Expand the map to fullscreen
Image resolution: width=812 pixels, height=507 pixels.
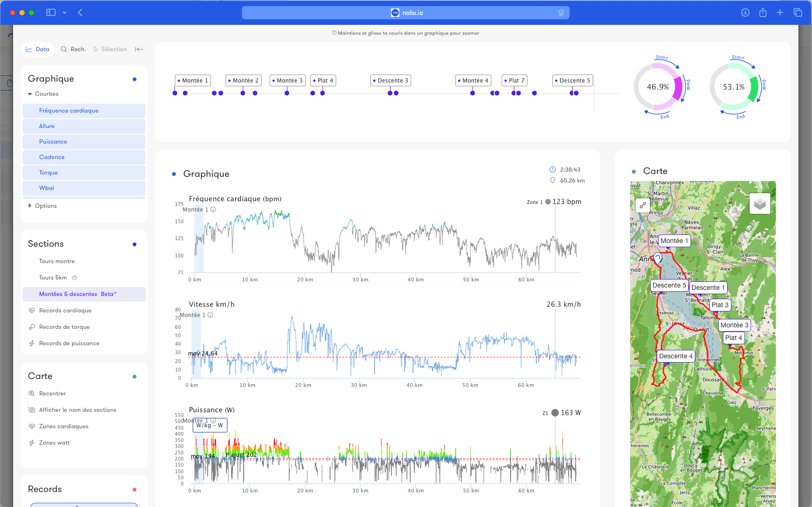coord(642,205)
